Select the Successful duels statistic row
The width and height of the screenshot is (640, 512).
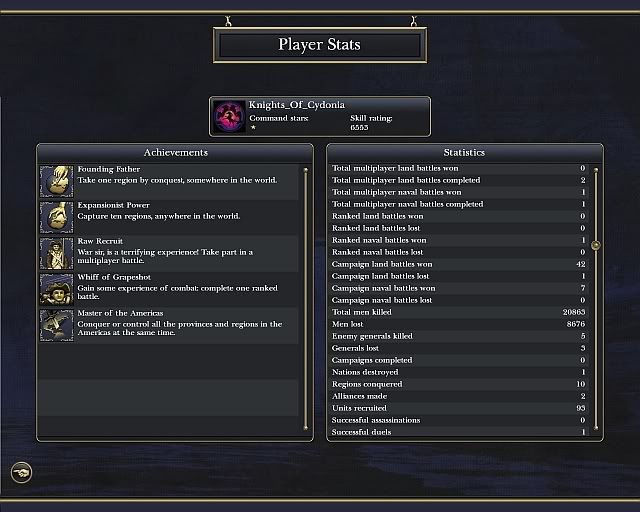point(460,432)
